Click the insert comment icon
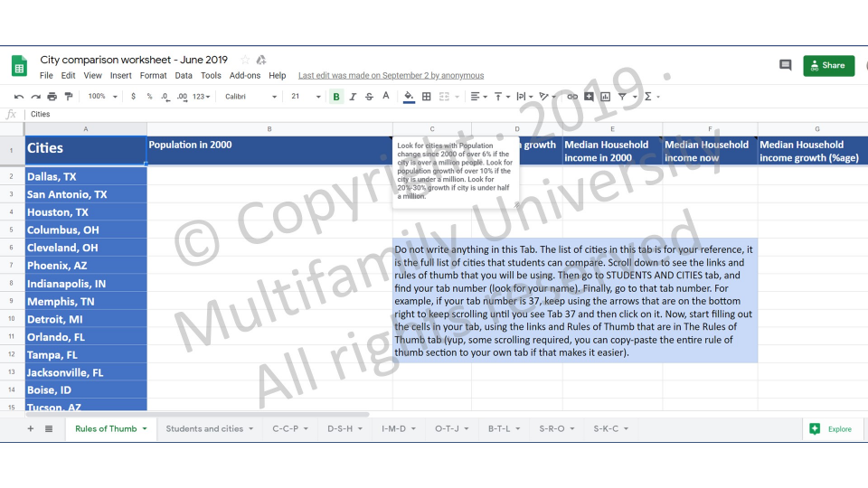This screenshot has width=868, height=488. [x=589, y=97]
